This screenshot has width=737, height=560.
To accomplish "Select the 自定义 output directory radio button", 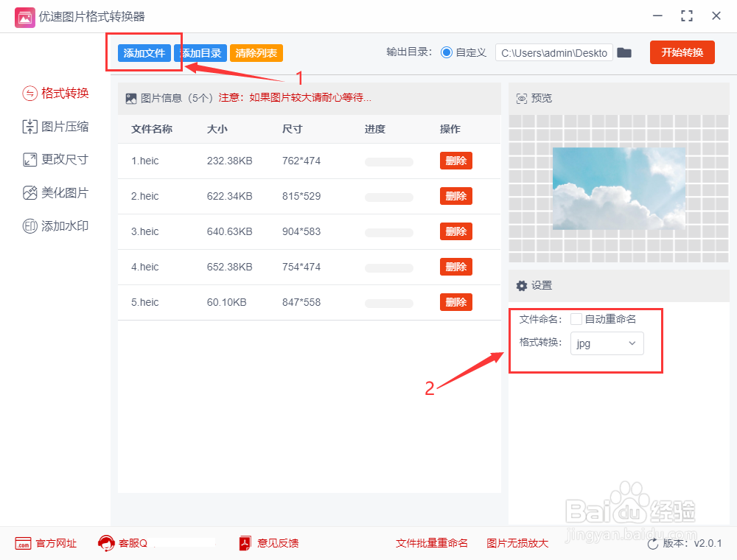I will tap(448, 52).
